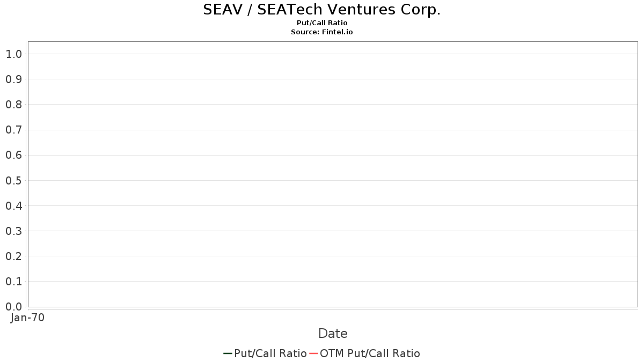Click the 1.0 y-axis tick label
644x362 pixels.
(x=13, y=54)
